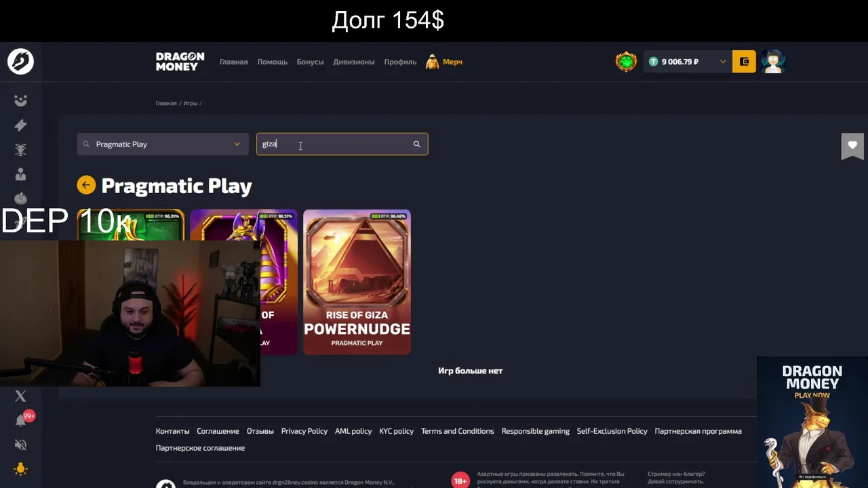Open Дивизионы in top navigation
This screenshot has height=488, width=868.
(x=353, y=62)
